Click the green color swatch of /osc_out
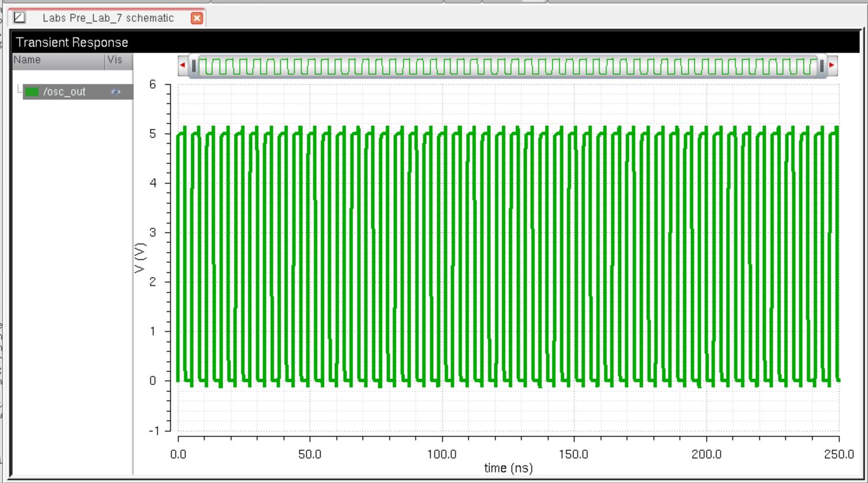 (32, 92)
